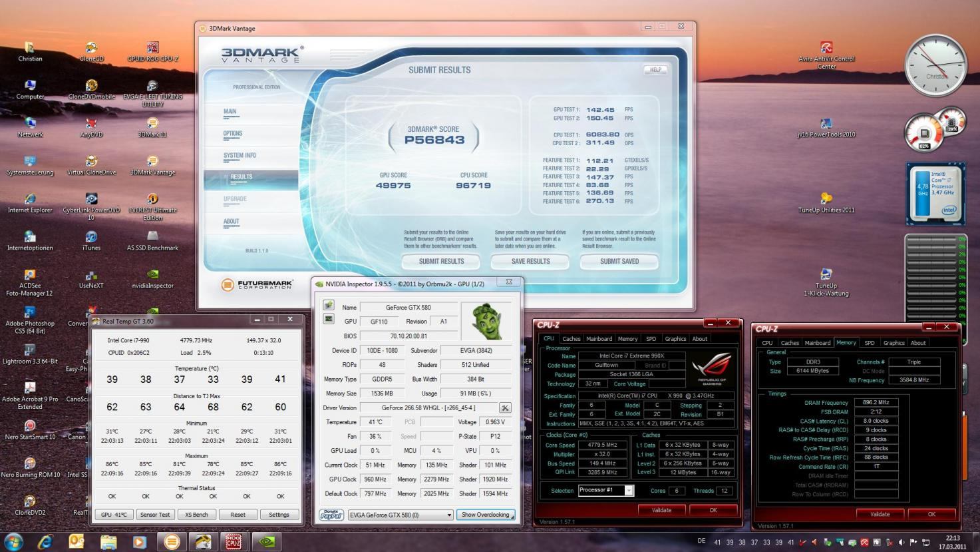Click OK in right CPU-Z Memory window
The height and width of the screenshot is (552, 980).
931,514
